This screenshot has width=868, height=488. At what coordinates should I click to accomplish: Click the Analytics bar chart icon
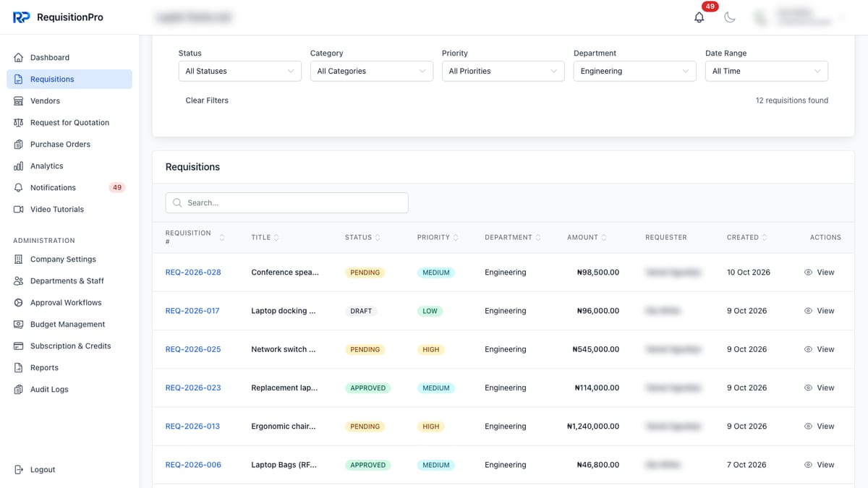19,166
